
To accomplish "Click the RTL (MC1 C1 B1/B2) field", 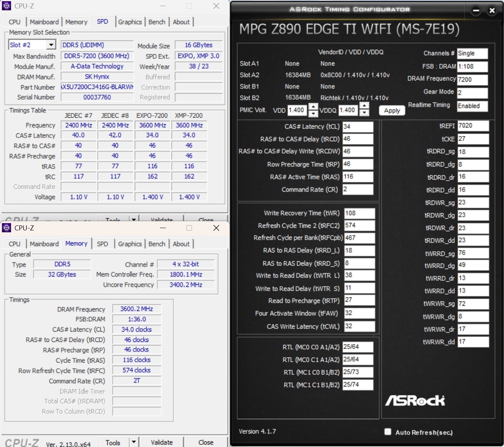I will pos(358,385).
